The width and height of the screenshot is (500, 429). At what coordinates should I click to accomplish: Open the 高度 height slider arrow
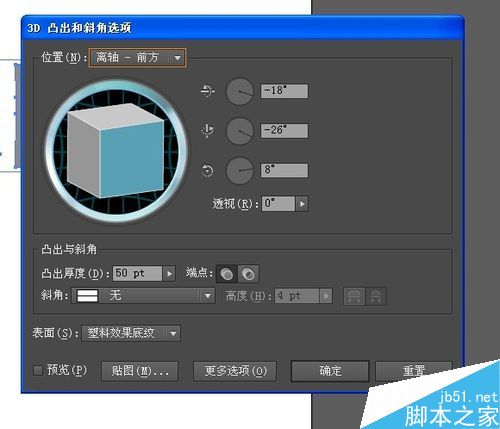tap(326, 296)
